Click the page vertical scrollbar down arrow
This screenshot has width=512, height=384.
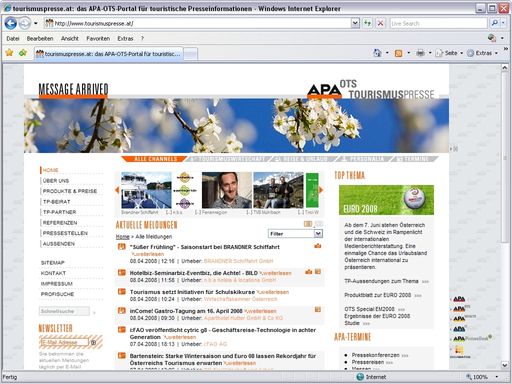(505, 365)
